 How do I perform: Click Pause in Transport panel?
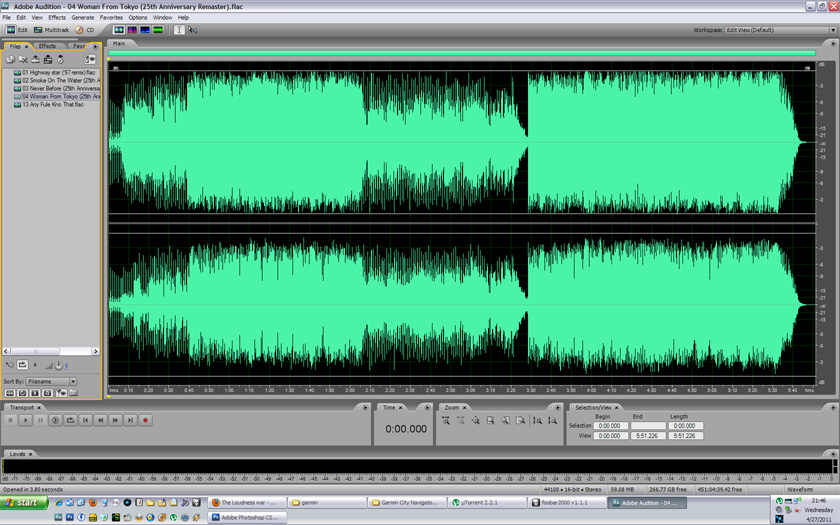click(x=40, y=421)
